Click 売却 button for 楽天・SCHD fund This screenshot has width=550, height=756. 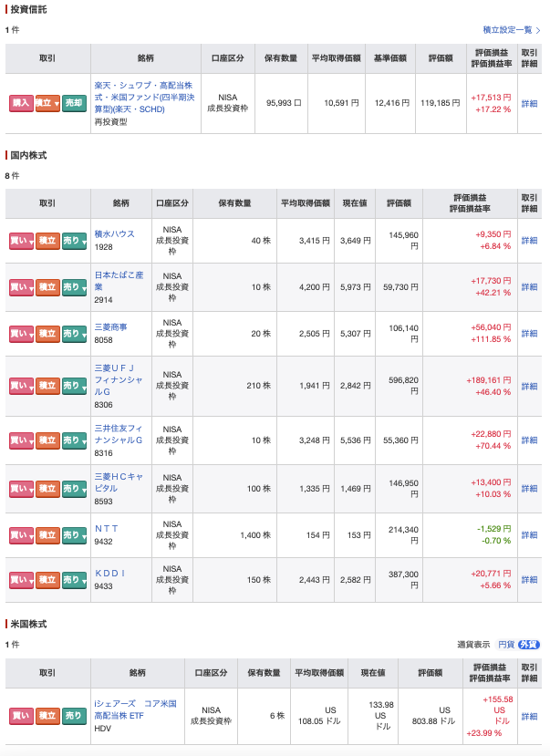(74, 103)
